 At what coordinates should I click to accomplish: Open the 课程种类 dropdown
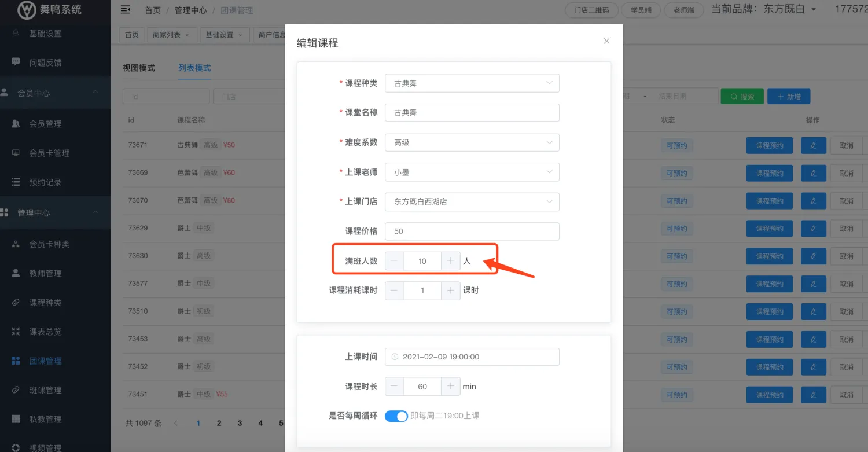click(472, 83)
